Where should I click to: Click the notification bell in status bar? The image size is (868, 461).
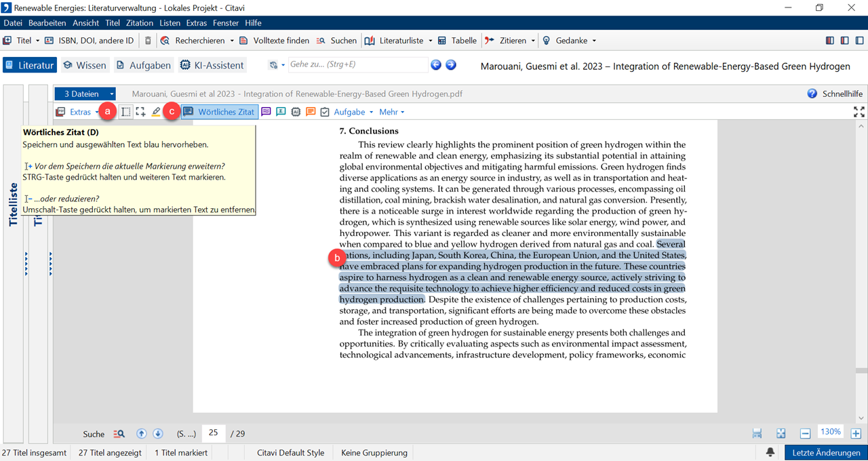point(770,452)
